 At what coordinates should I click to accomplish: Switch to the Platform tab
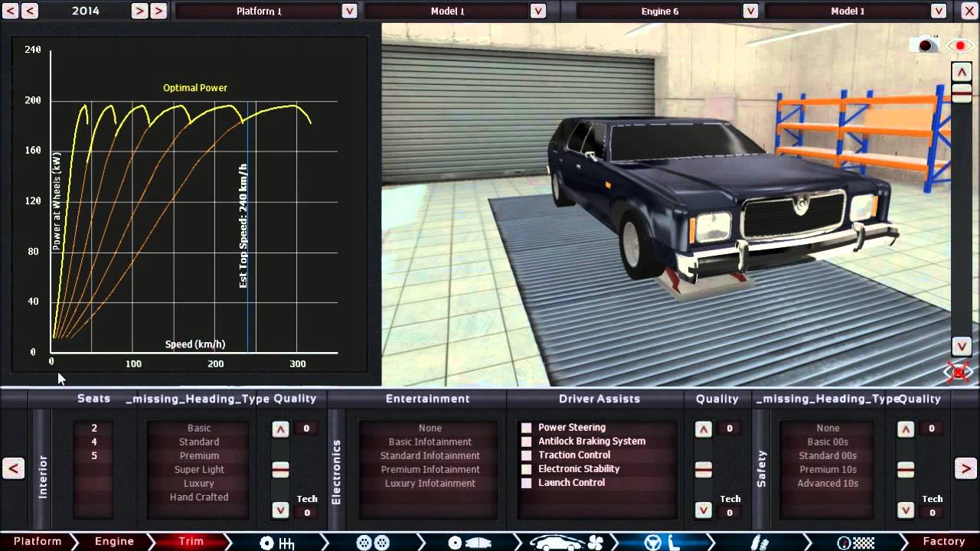pyautogui.click(x=38, y=542)
